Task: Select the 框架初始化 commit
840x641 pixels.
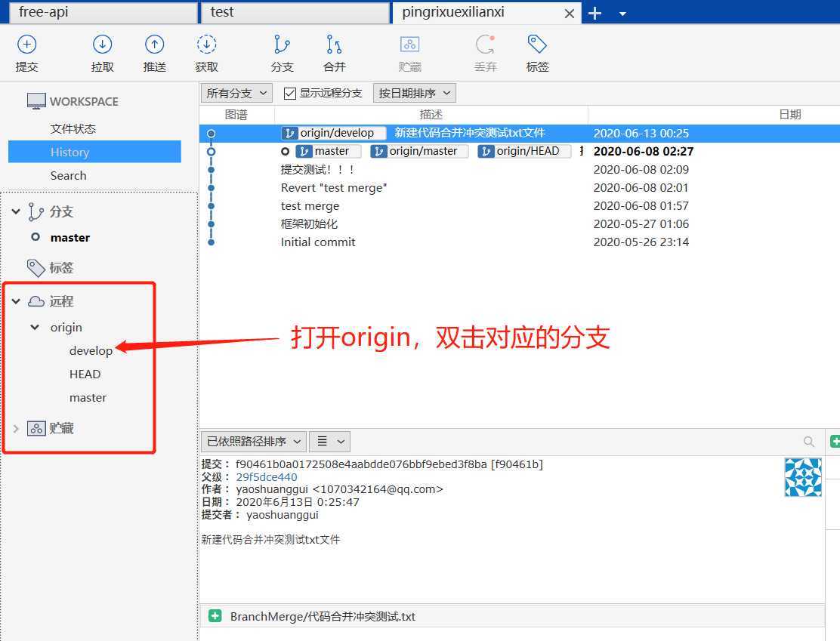Action: click(x=520, y=223)
